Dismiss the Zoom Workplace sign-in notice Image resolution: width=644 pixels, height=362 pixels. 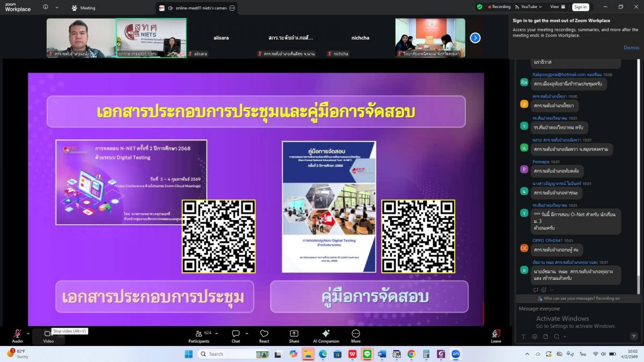point(631,48)
